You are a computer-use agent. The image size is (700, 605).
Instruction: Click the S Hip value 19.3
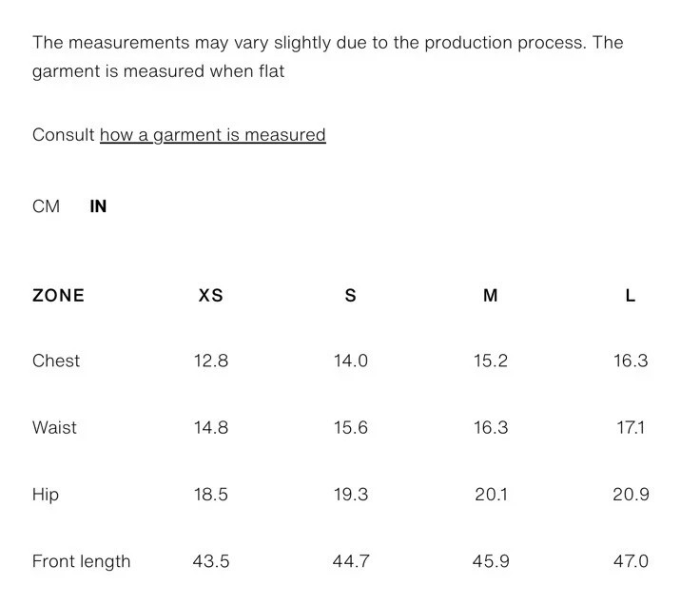click(350, 495)
